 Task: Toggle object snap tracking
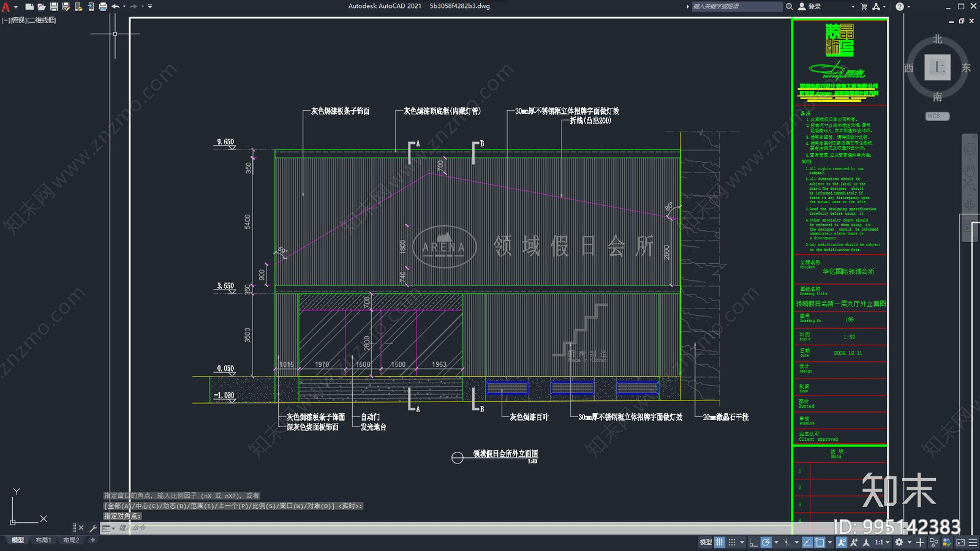coord(807,542)
